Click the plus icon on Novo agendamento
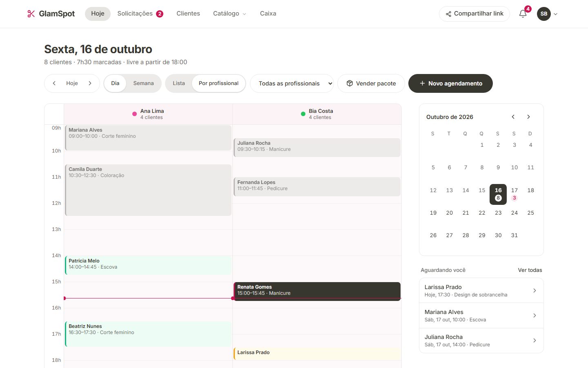Screen dimensions: 588x368 (x=422, y=83)
